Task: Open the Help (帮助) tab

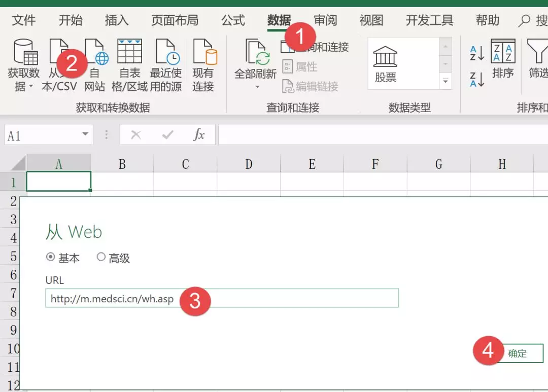Action: [x=488, y=20]
